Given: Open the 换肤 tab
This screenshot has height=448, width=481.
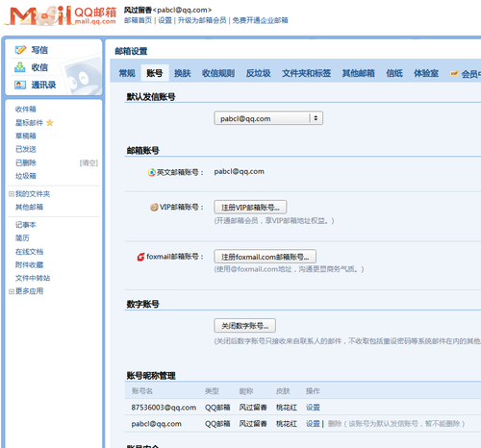Looking at the screenshot, I should [183, 73].
